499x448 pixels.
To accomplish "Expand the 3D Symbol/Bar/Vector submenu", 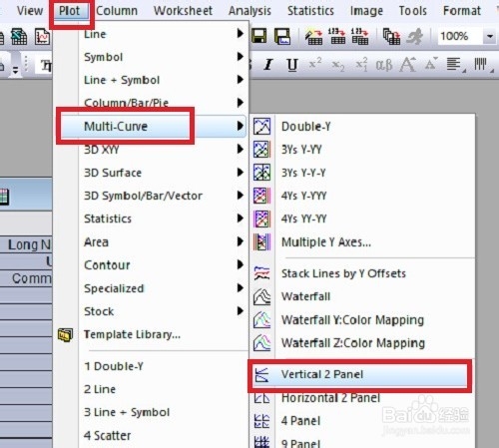I will coord(240,196).
